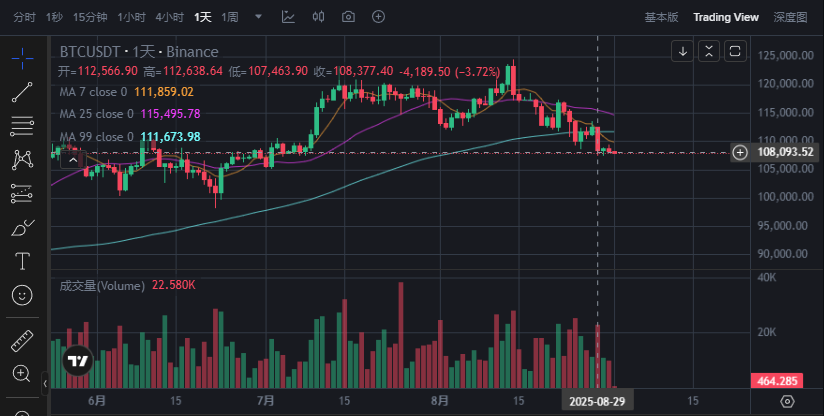This screenshot has height=416, width=824.
Task: Select the text annotation tool
Action: click(22, 262)
